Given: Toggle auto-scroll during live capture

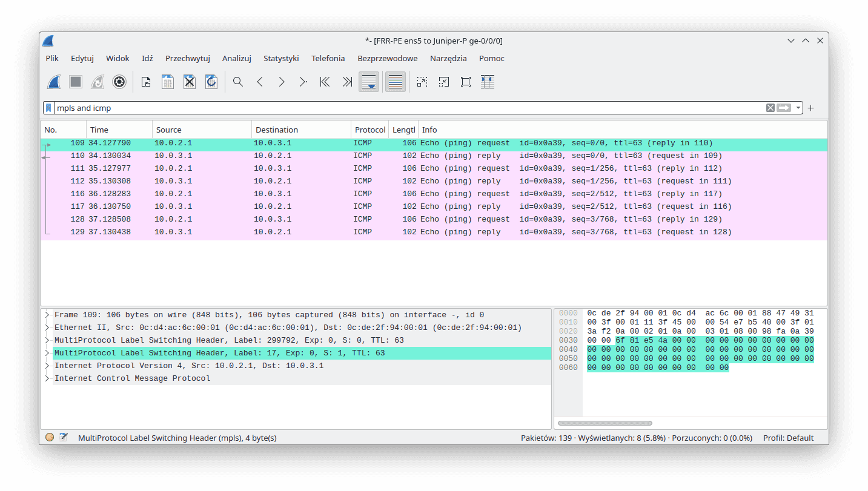Looking at the screenshot, I should coord(368,81).
